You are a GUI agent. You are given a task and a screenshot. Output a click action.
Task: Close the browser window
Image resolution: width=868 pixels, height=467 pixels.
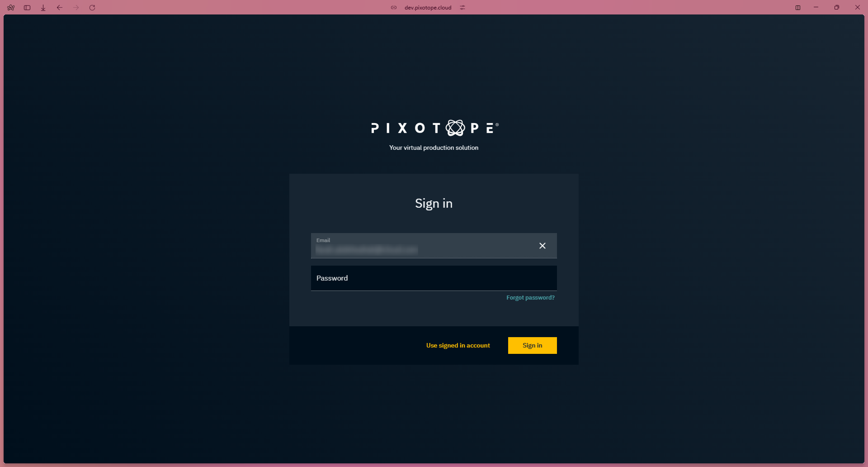pos(857,7)
